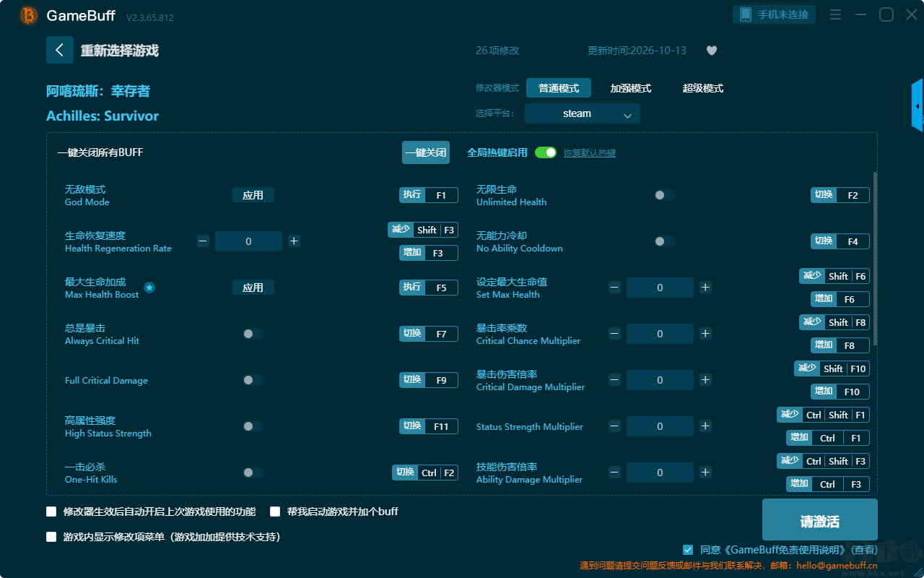Click minus for Critical Damage Multiplier
Viewport: 924px width, 578px height.
coord(614,380)
